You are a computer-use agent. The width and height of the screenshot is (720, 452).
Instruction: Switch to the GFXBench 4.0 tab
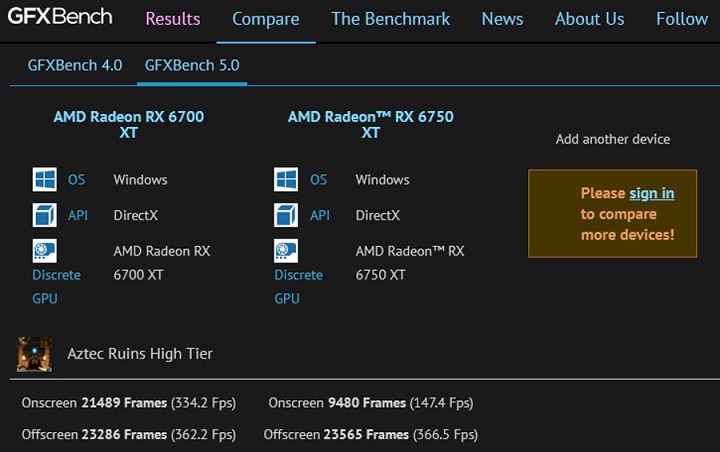[75, 65]
